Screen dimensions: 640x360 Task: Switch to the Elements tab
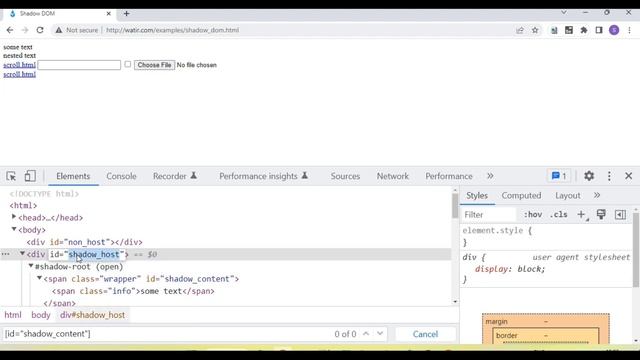click(73, 176)
